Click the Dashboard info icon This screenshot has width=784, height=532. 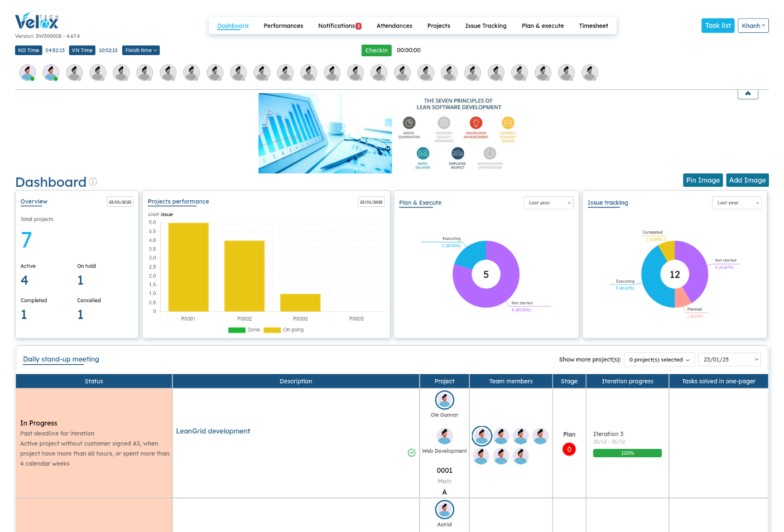coord(93,182)
